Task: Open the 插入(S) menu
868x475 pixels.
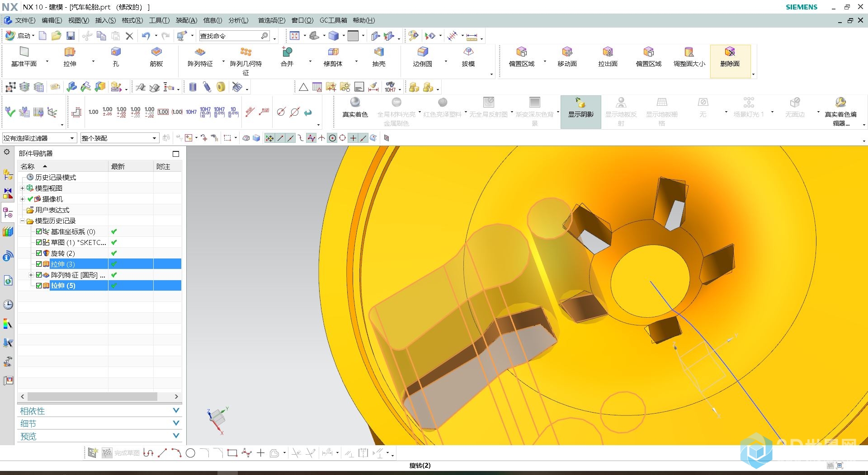Action: click(x=105, y=20)
